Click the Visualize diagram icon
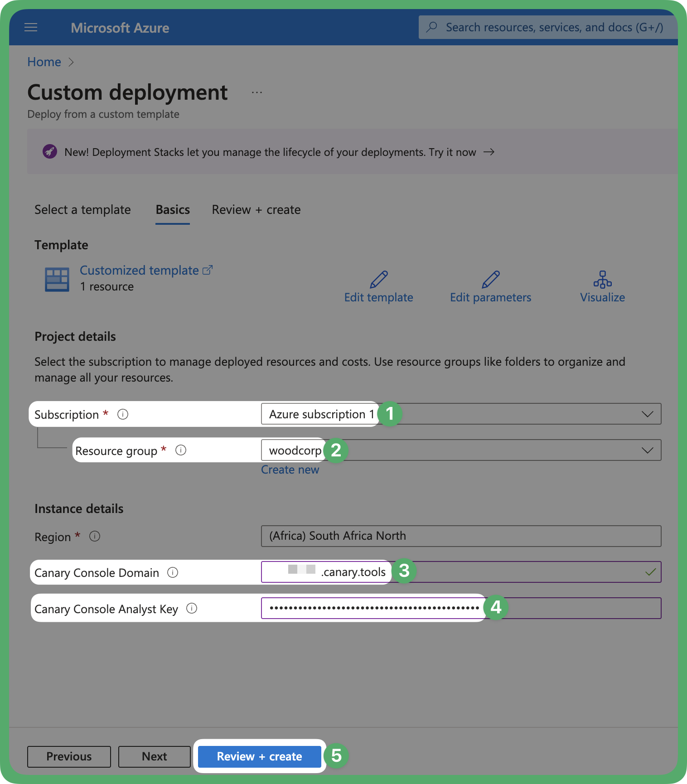This screenshot has width=687, height=784. click(603, 280)
